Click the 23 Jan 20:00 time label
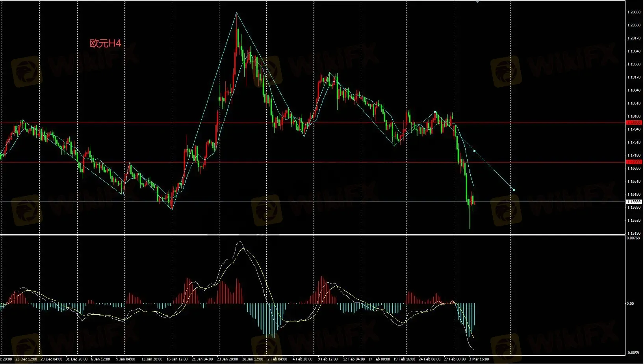Viewport: 644px width, 364px height. point(228,359)
